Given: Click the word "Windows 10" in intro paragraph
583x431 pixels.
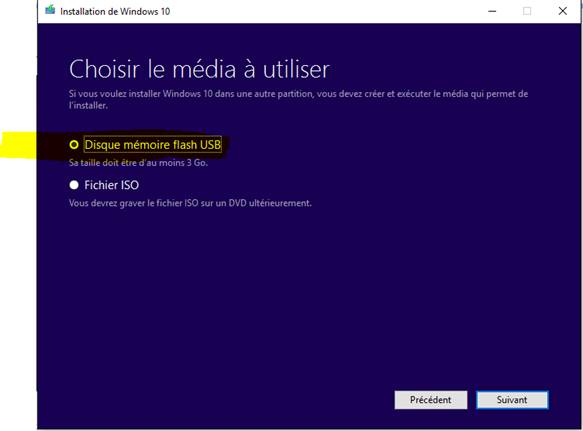Looking at the screenshot, I should (188, 94).
